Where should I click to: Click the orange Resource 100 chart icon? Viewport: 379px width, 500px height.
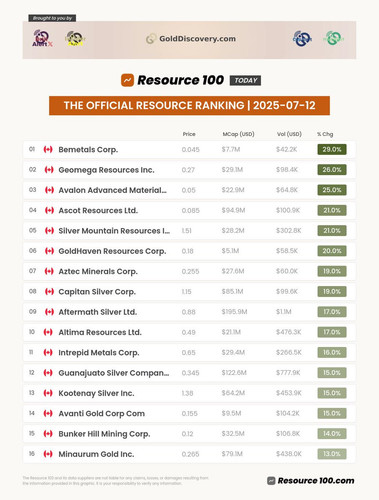click(127, 80)
